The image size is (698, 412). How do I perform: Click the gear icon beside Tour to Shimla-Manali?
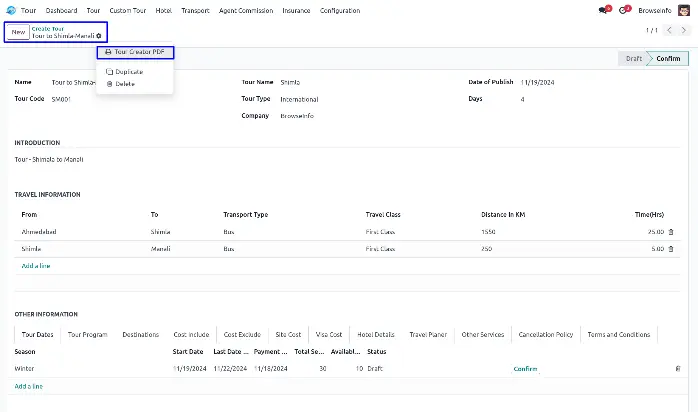pyautogui.click(x=99, y=36)
